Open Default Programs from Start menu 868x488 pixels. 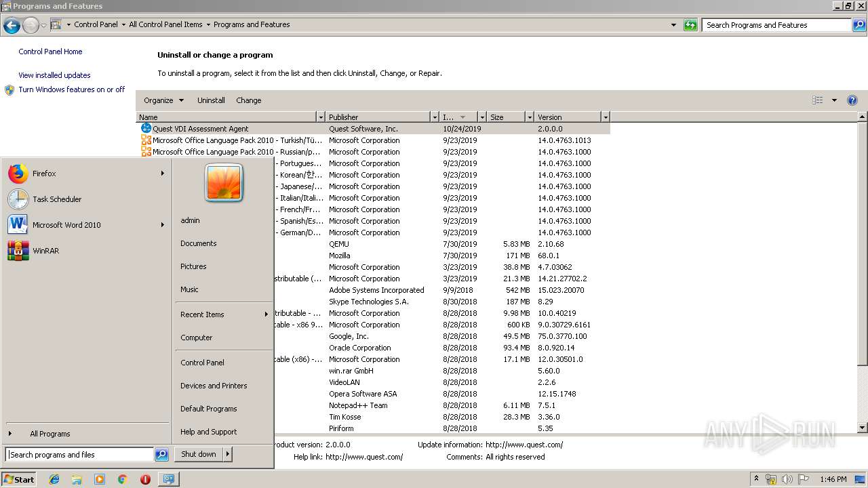coord(209,409)
